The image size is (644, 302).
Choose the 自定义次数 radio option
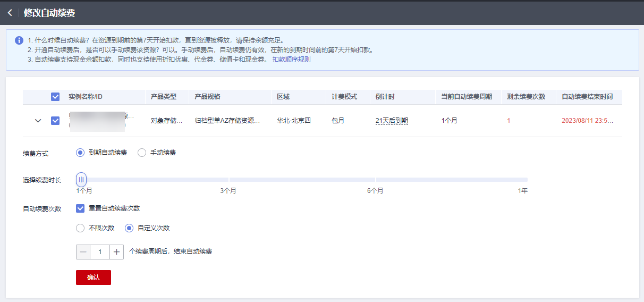pyautogui.click(x=129, y=228)
